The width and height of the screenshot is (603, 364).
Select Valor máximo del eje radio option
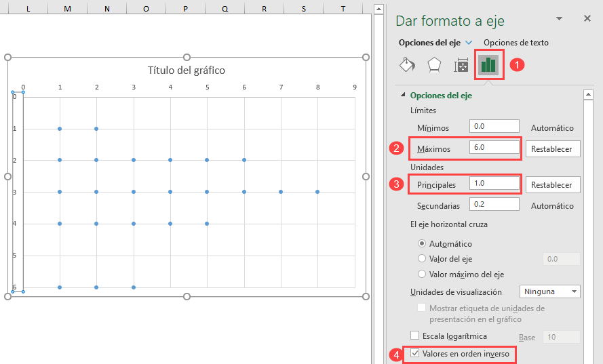coord(422,274)
